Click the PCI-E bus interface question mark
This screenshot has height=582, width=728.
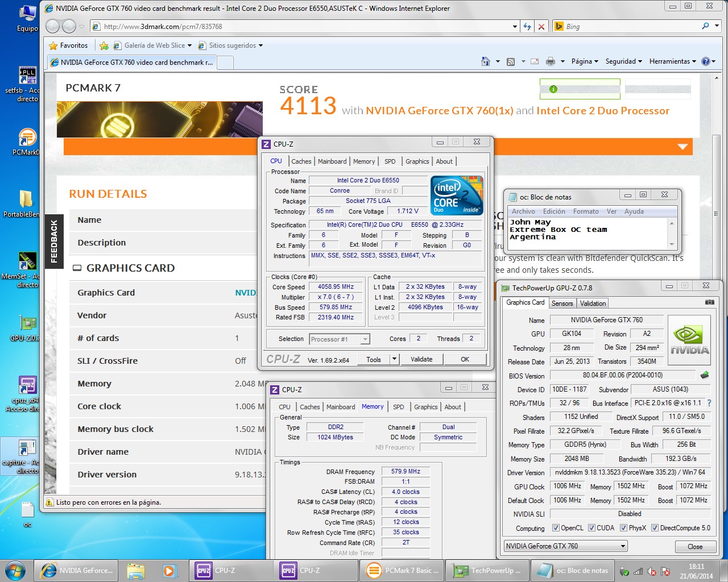tap(709, 403)
